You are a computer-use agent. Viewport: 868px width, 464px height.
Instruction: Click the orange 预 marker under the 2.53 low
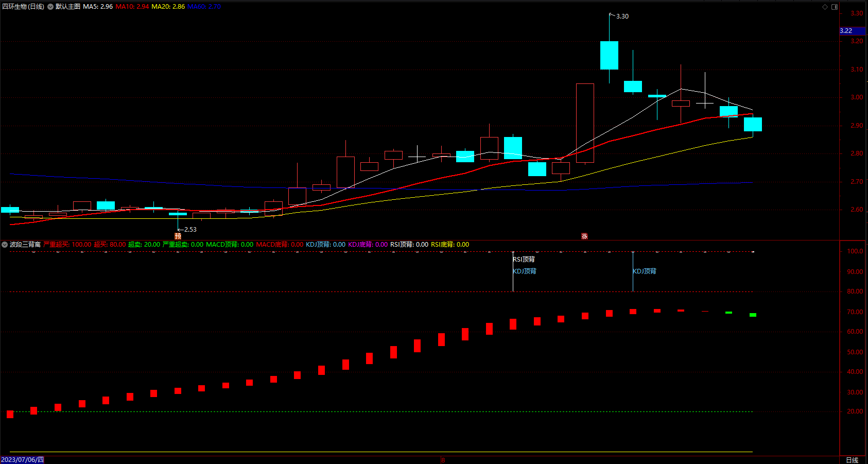coord(178,236)
